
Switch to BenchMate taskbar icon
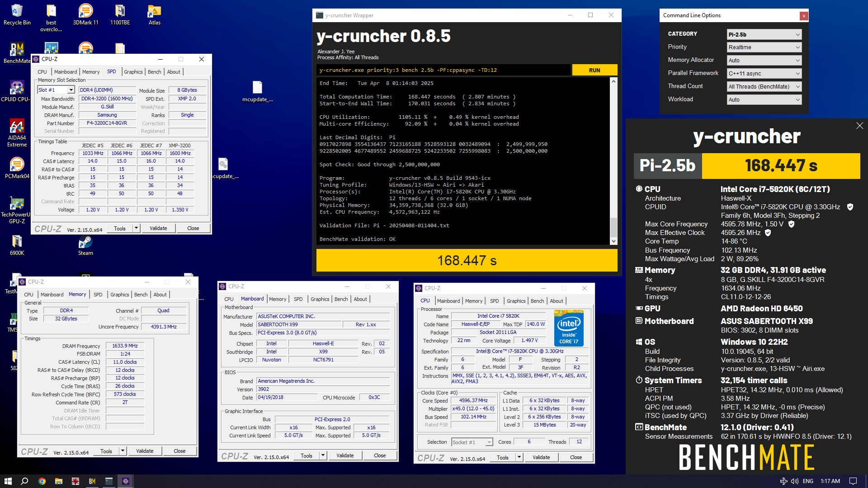92,481
